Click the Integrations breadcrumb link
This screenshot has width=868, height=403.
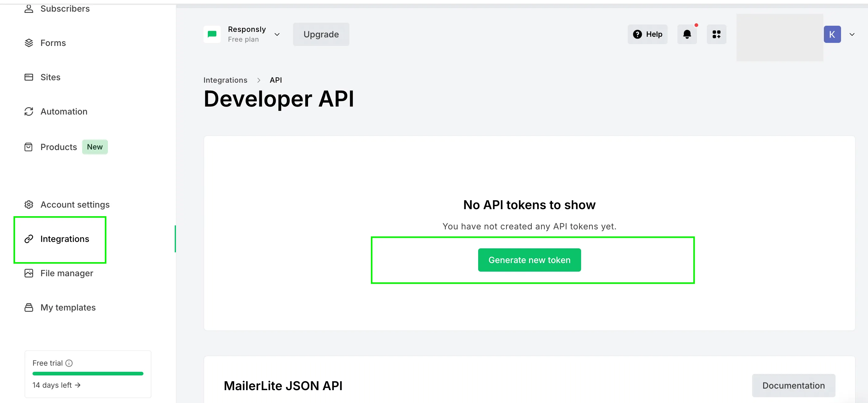click(225, 80)
